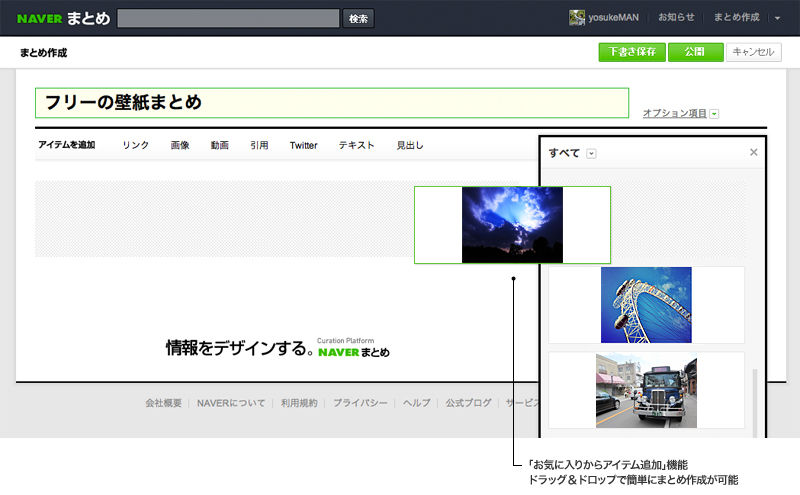Viewport: 800px width, 495px height.
Task: Click the まとめ作成 page heading
Action: 43,53
